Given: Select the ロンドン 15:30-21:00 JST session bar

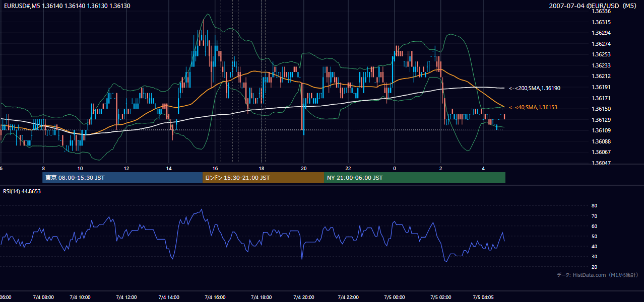Looking at the screenshot, I should tap(263, 178).
